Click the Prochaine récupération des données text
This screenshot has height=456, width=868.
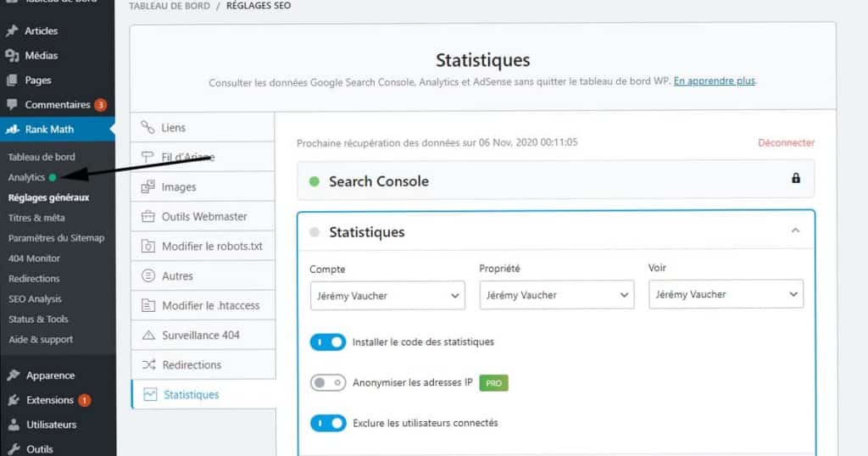pyautogui.click(x=437, y=142)
